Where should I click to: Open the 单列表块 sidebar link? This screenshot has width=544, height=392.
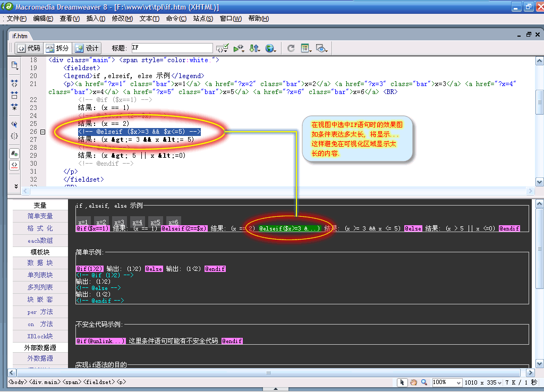[x=40, y=275]
